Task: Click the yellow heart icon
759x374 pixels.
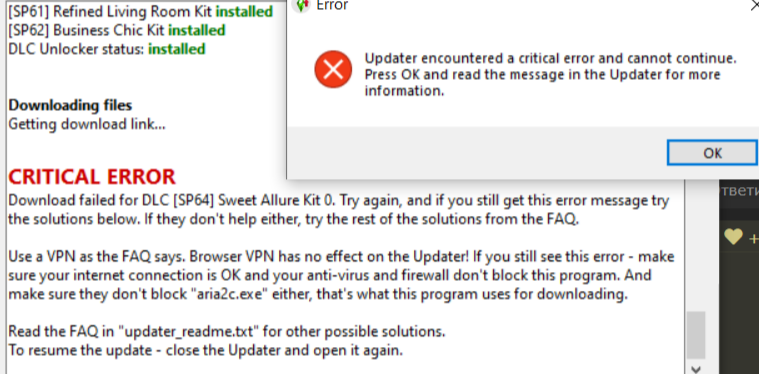Action: 733,237
